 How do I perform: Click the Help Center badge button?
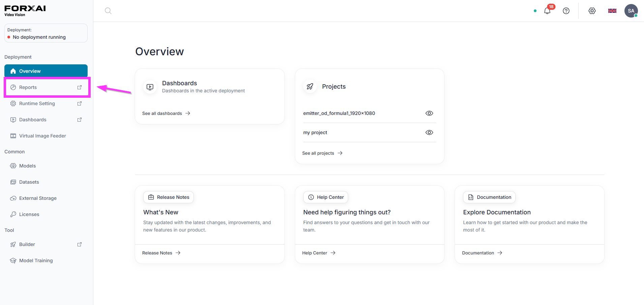(326, 197)
